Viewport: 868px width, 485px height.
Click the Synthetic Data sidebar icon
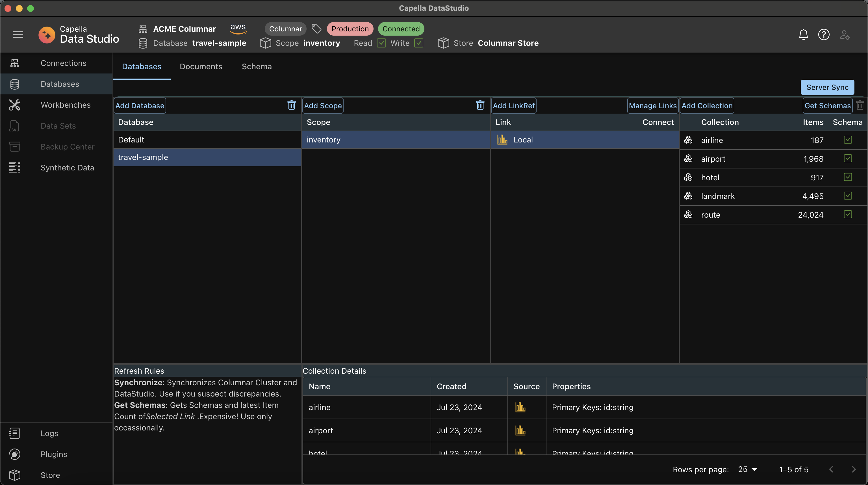click(15, 167)
